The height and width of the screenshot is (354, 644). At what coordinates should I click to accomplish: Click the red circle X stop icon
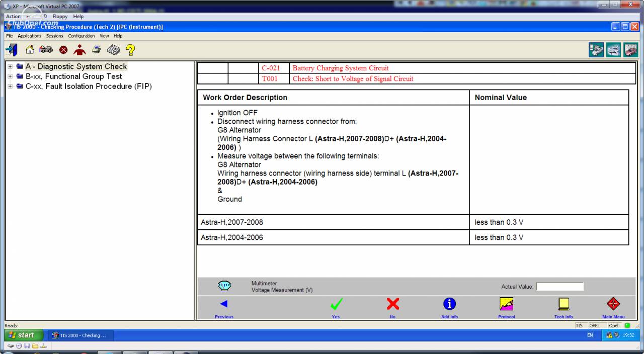(63, 50)
